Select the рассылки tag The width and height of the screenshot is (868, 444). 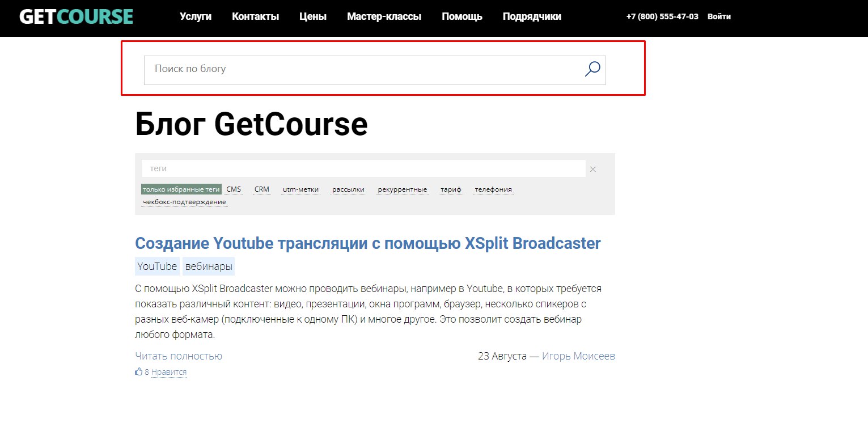349,189
